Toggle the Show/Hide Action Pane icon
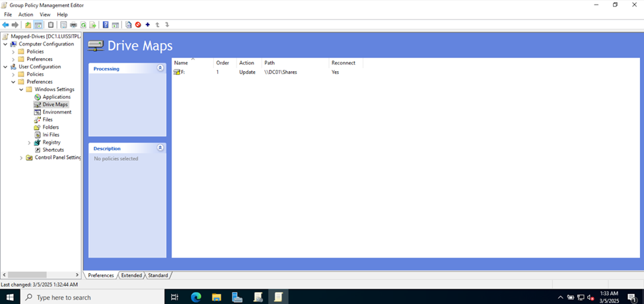Image resolution: width=644 pixels, height=304 pixels. (x=116, y=25)
